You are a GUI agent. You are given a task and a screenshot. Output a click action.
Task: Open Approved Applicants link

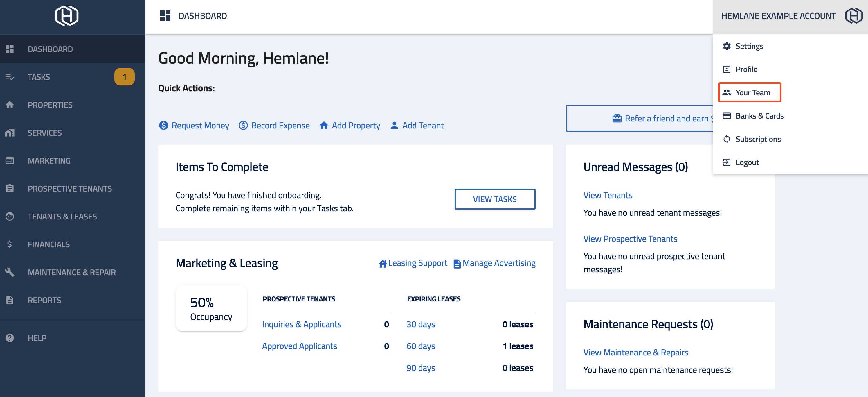click(300, 346)
